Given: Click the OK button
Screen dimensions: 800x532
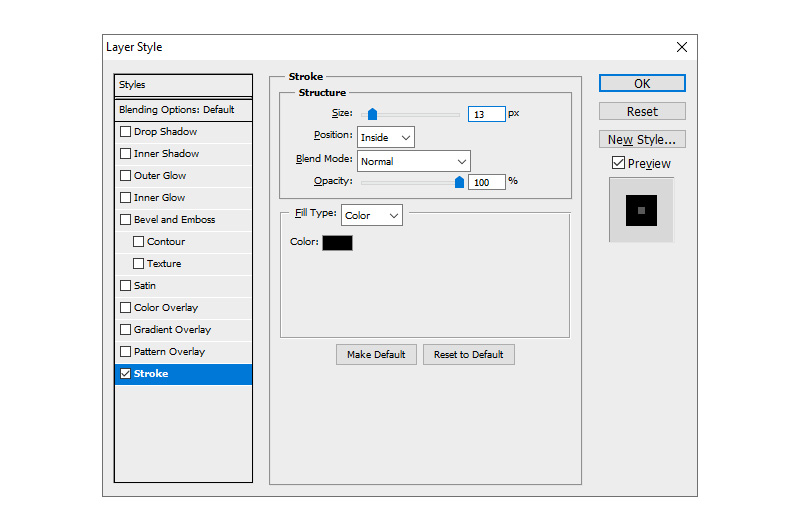Looking at the screenshot, I should 642,83.
